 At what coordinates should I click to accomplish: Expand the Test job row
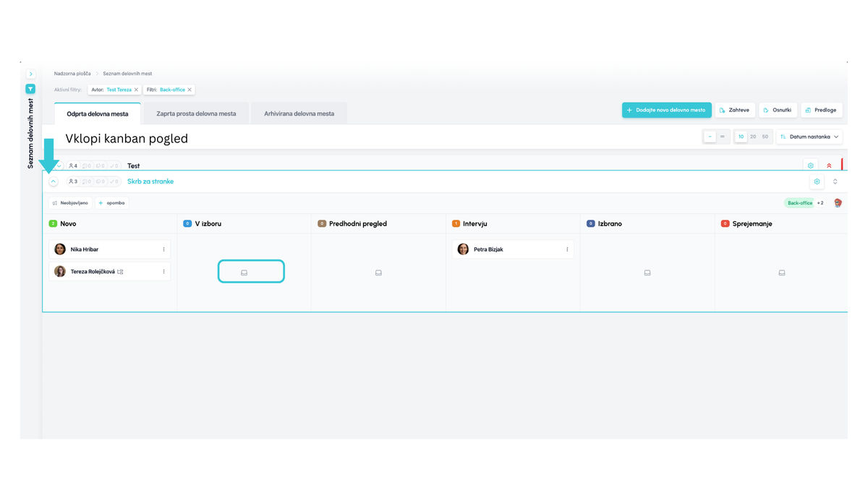pyautogui.click(x=59, y=166)
